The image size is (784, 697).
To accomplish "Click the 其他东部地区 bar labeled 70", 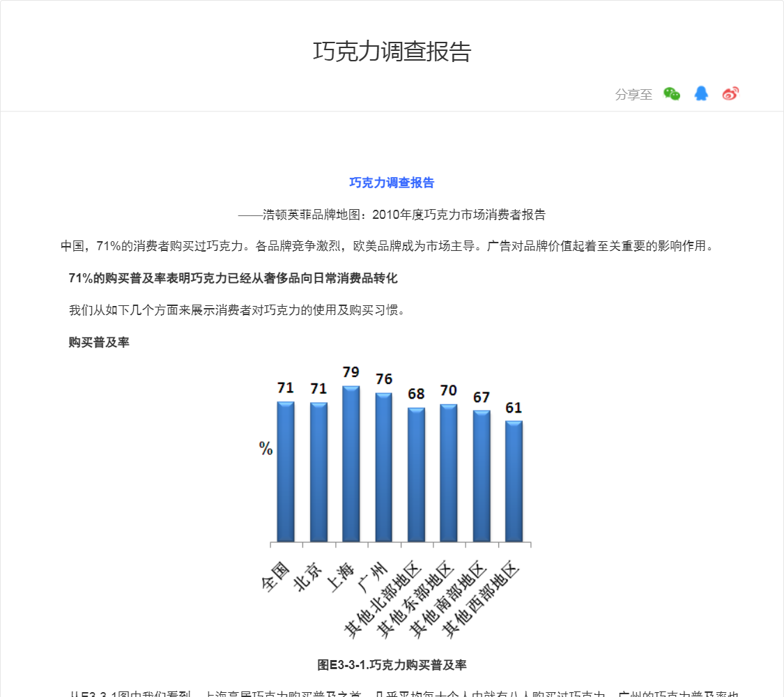I will coord(449,473).
